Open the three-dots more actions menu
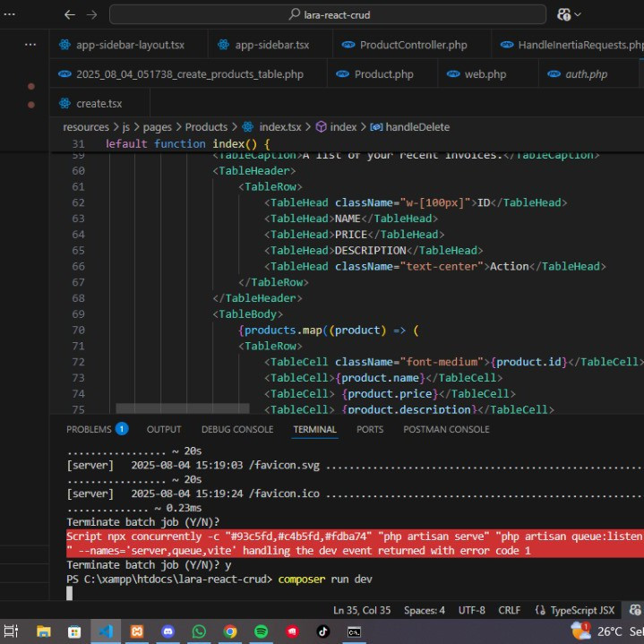This screenshot has height=644, width=644. click(30, 44)
